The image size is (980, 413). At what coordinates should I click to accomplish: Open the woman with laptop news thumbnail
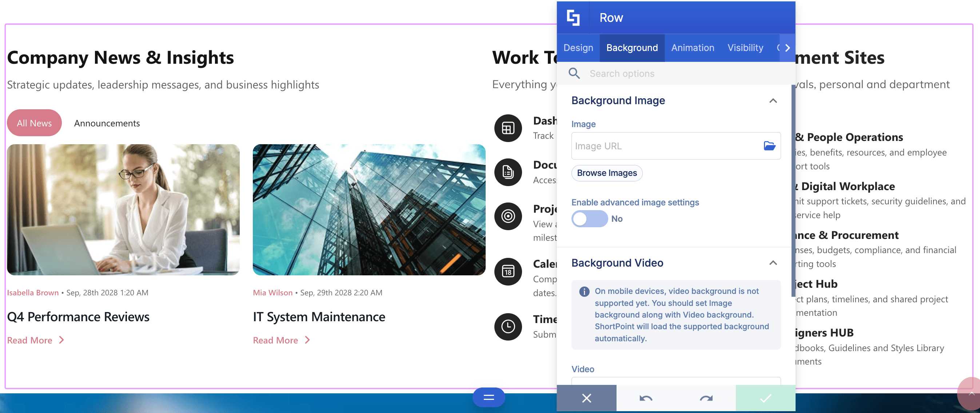[x=123, y=209]
